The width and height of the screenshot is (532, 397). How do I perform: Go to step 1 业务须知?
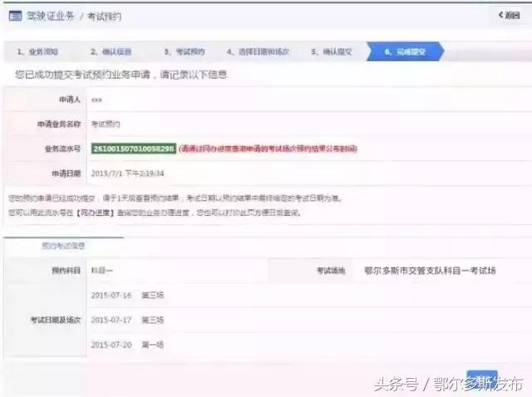pyautogui.click(x=37, y=51)
